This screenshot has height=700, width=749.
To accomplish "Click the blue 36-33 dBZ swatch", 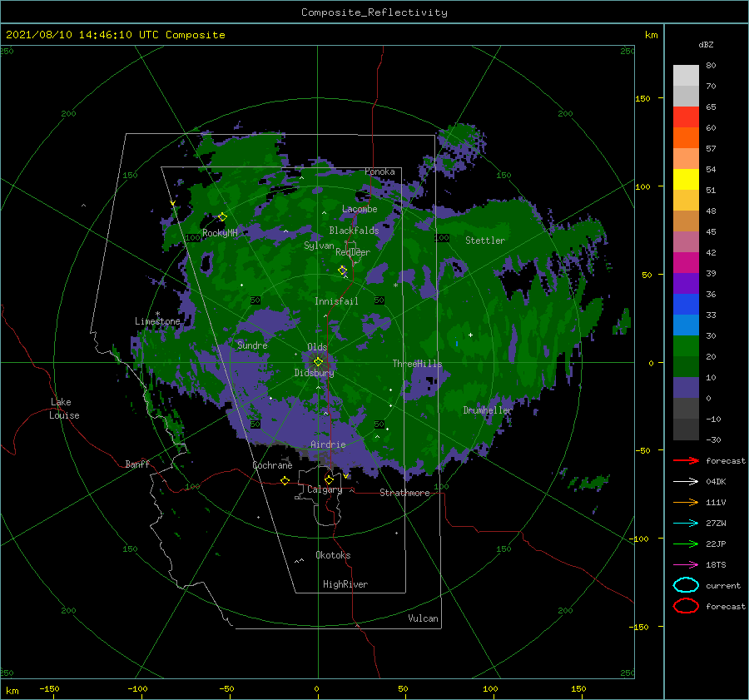I will click(x=686, y=305).
